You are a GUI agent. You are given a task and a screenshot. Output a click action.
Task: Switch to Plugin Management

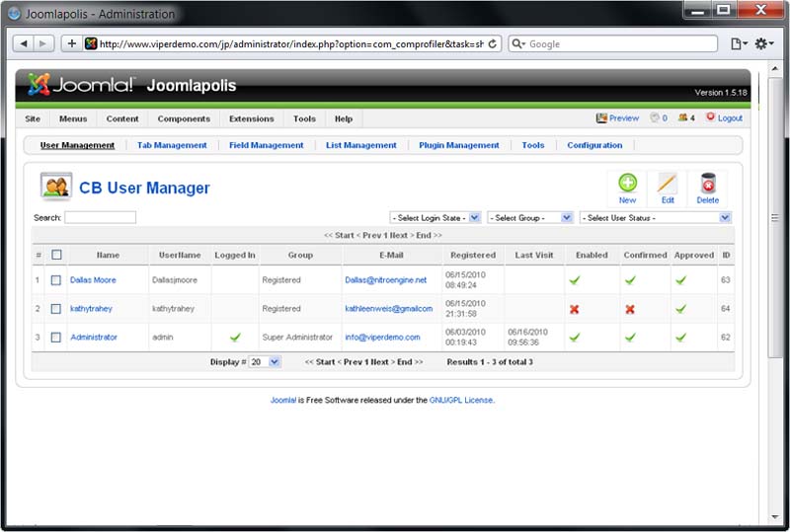pos(459,145)
